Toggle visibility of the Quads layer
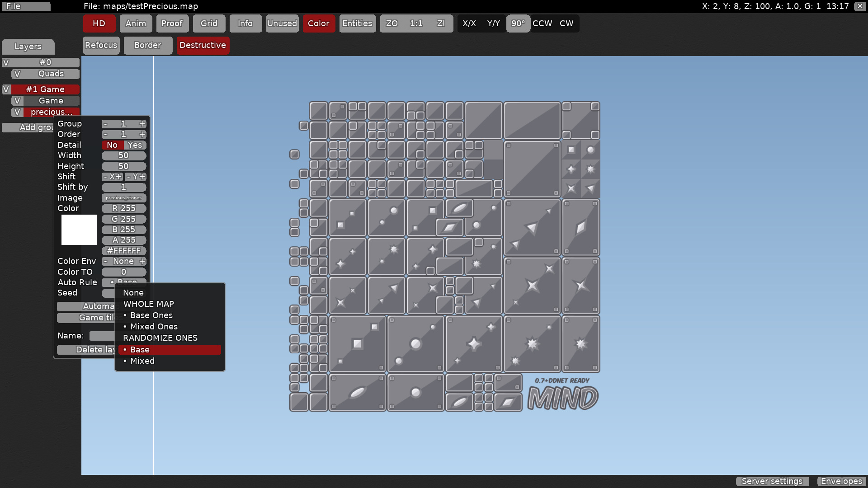This screenshot has width=868, height=488. click(17, 74)
